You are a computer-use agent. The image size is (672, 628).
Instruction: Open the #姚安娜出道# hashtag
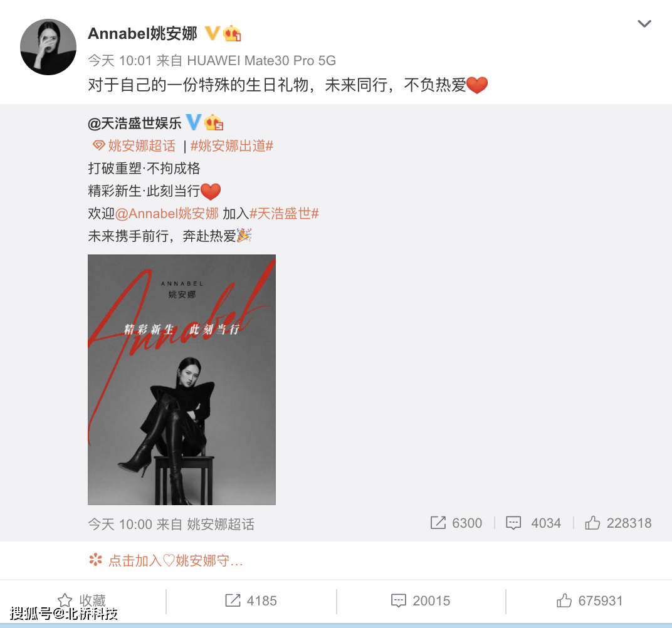(x=232, y=145)
